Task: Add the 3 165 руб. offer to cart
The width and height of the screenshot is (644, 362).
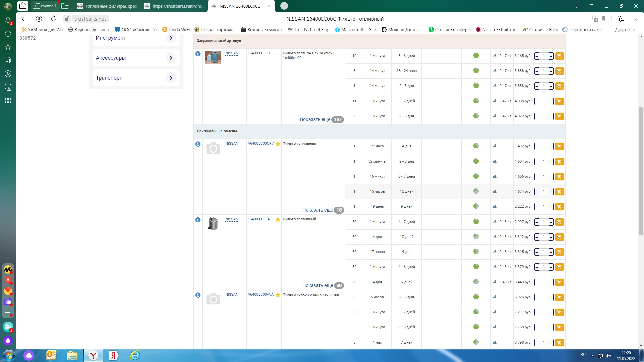Action: pos(559,56)
